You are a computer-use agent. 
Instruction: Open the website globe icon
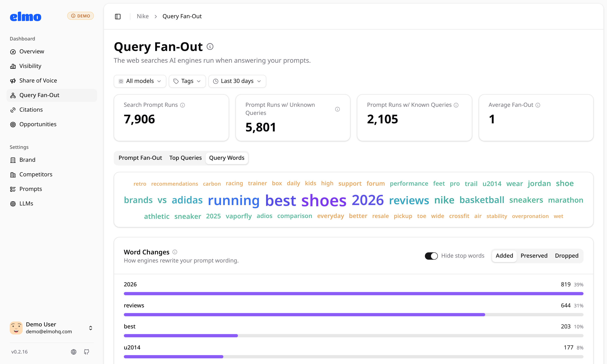(x=74, y=352)
